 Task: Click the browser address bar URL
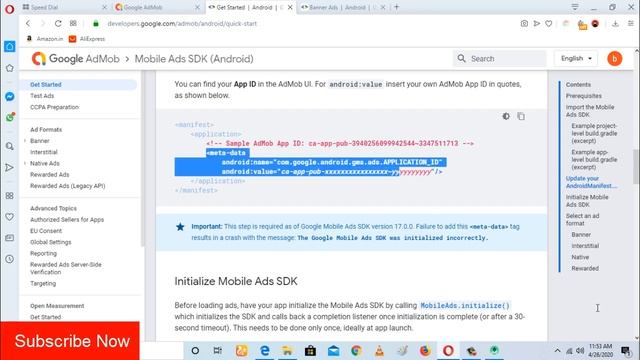[x=182, y=24]
